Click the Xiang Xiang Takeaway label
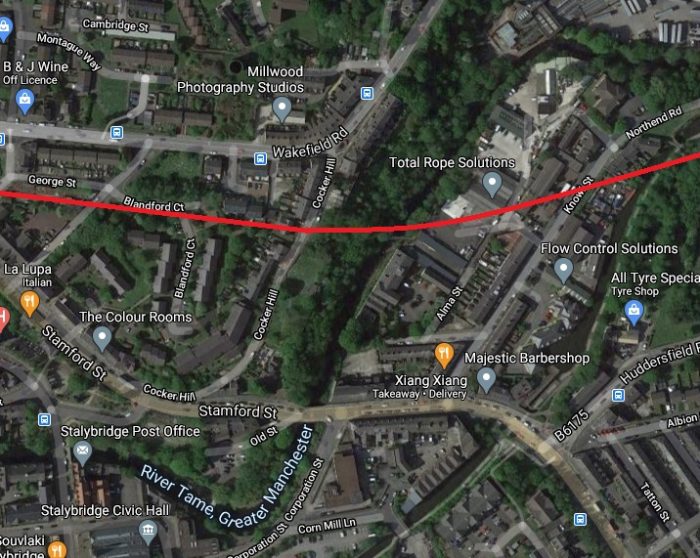The width and height of the screenshot is (700, 558). [420, 387]
